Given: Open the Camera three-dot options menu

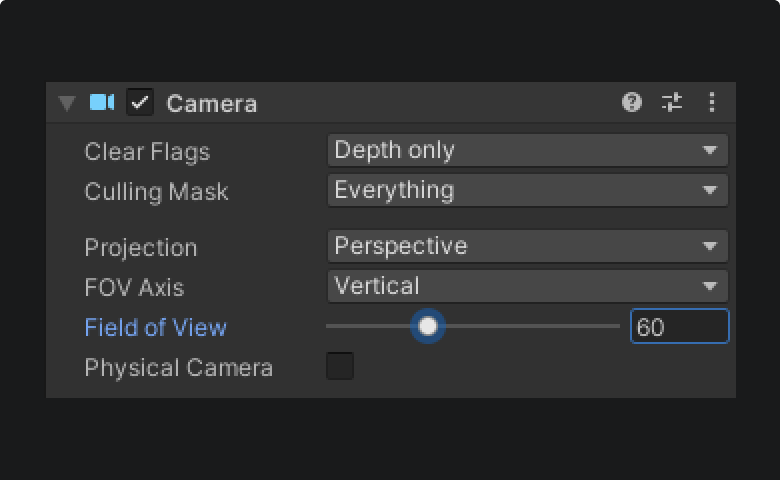Looking at the screenshot, I should coord(712,102).
